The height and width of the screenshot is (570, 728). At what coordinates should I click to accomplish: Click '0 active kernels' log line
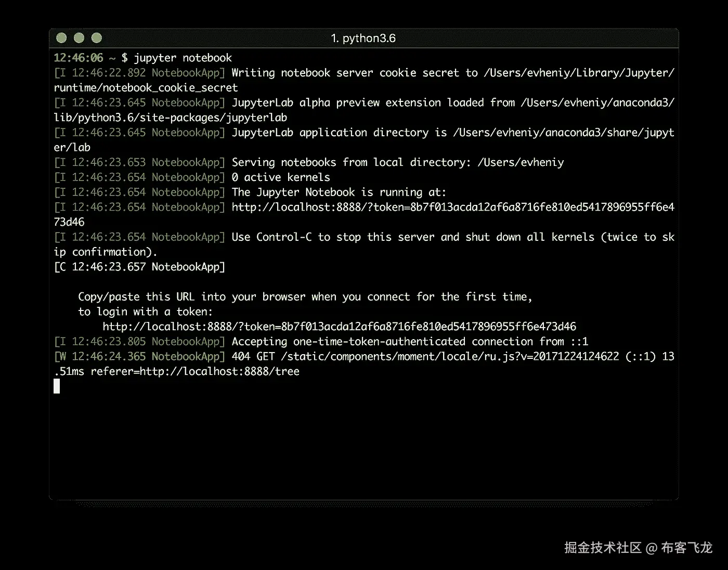pyautogui.click(x=192, y=177)
